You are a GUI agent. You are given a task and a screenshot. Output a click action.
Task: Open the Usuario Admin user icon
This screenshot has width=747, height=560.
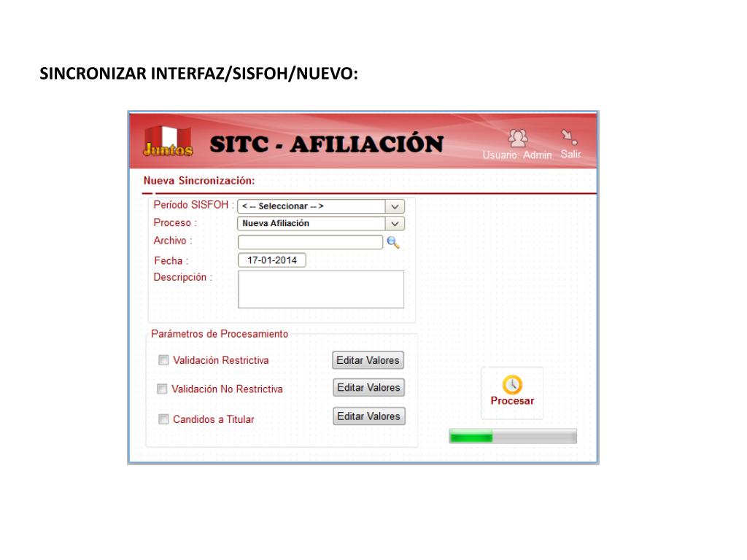tap(518, 138)
